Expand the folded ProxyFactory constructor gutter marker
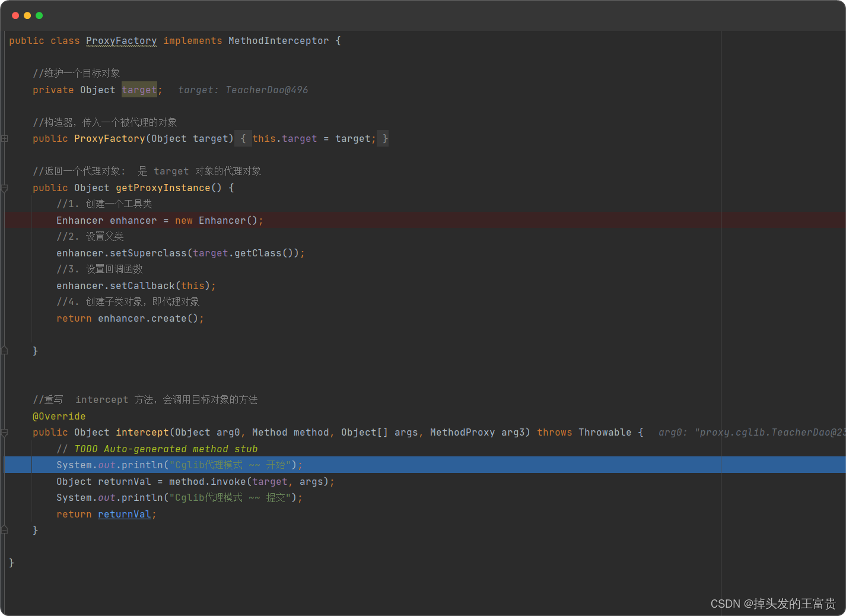Viewport: 846px width, 616px height. 4,139
